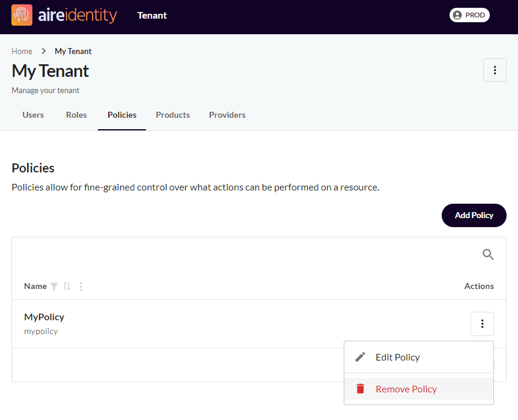Image resolution: width=518 pixels, height=420 pixels.
Task: Open tenant page three-dot menu button
Action: 495,70
